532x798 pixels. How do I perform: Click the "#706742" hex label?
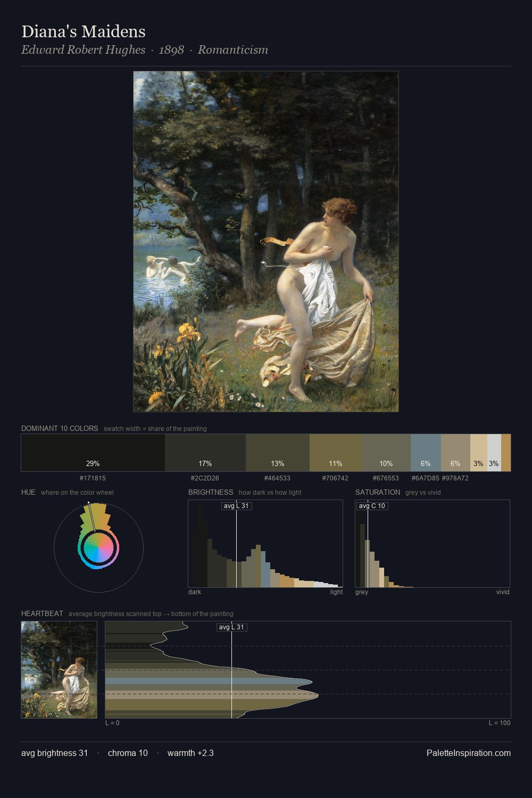point(335,478)
